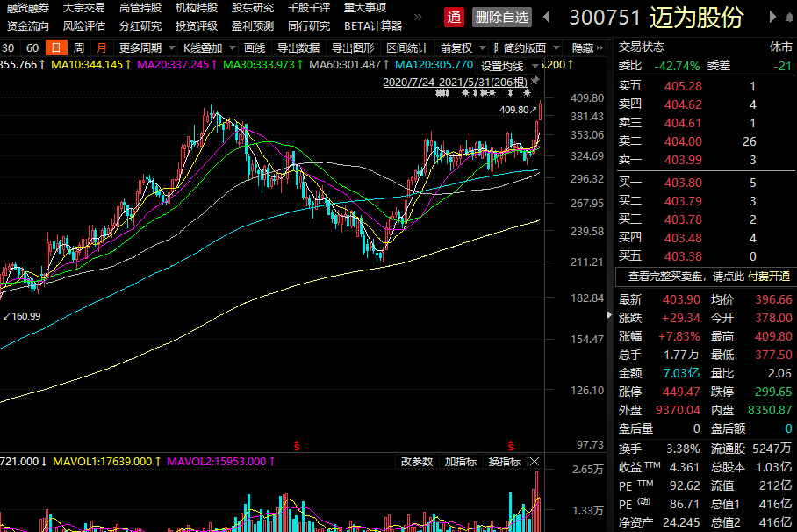
Task: Click the stock title 300751 迈为股份
Action: click(657, 18)
